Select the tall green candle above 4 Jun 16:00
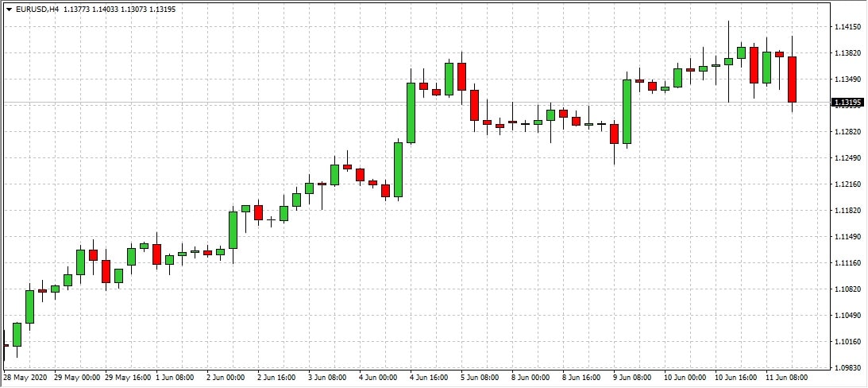Image resolution: width=868 pixels, height=388 pixels. point(411,113)
